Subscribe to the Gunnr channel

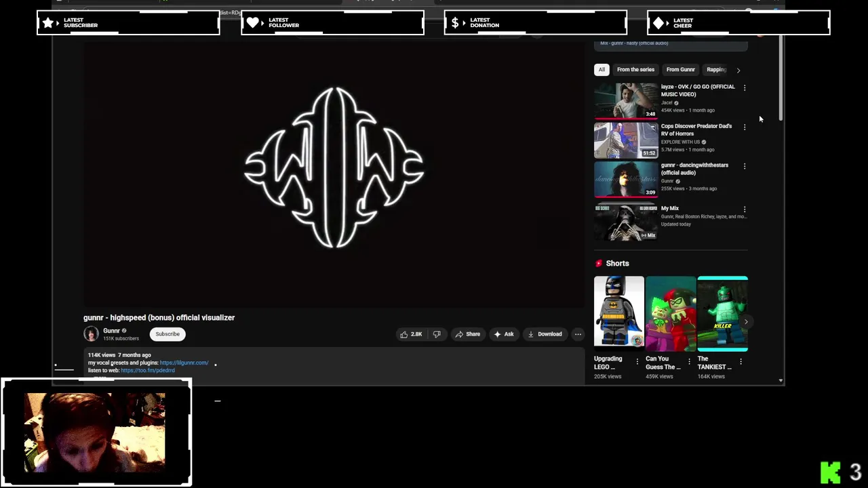coord(167,334)
